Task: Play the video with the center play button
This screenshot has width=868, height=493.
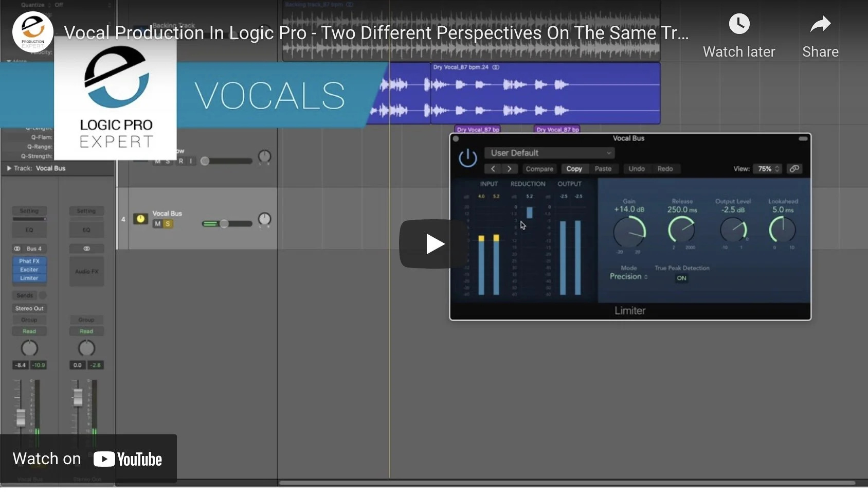Action: [433, 244]
